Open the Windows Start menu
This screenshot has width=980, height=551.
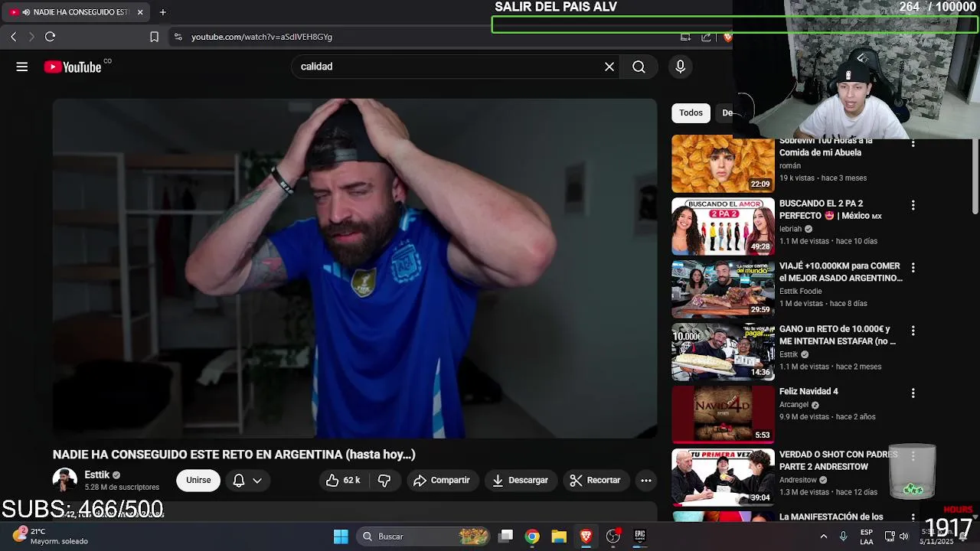point(341,536)
